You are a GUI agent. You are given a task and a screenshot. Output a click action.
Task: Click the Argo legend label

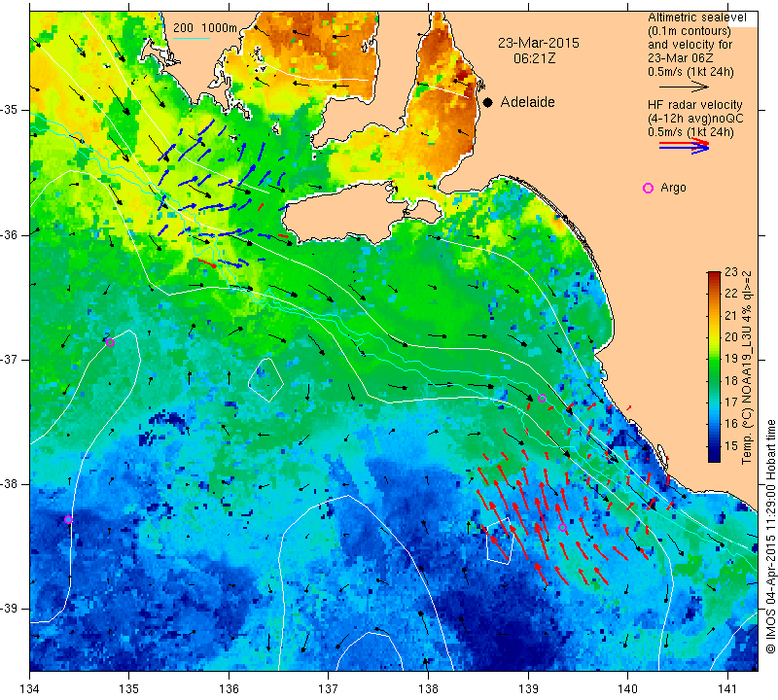pyautogui.click(x=673, y=188)
